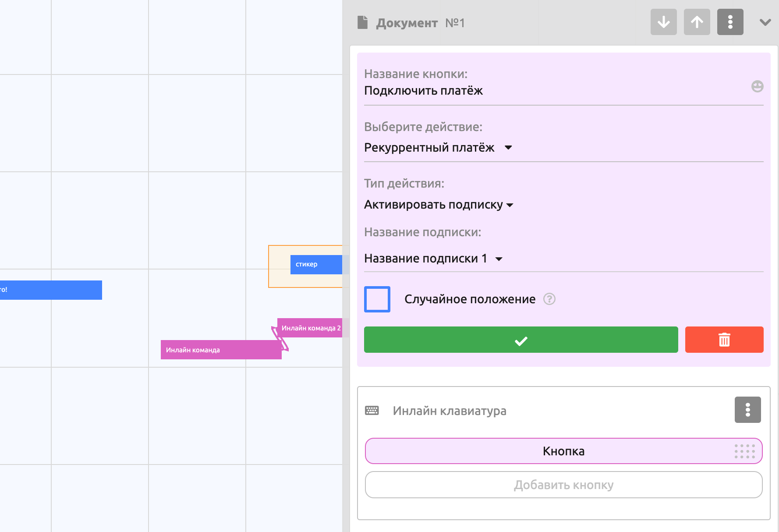Show help for 'Случайное положение'

coord(549,299)
